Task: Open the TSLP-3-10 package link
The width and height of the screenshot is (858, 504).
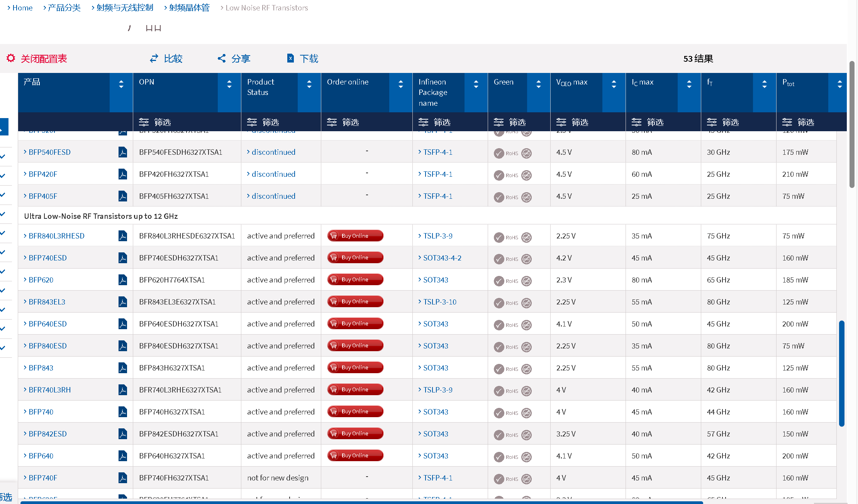Action: pos(439,302)
